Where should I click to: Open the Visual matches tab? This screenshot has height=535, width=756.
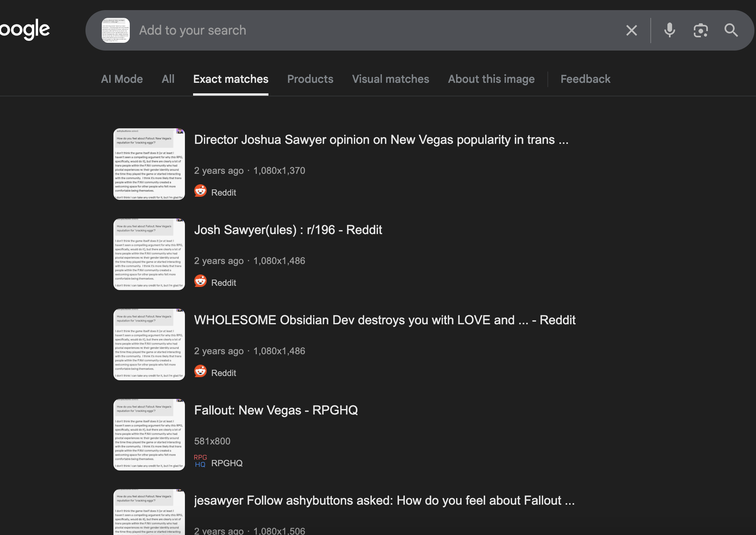(390, 79)
